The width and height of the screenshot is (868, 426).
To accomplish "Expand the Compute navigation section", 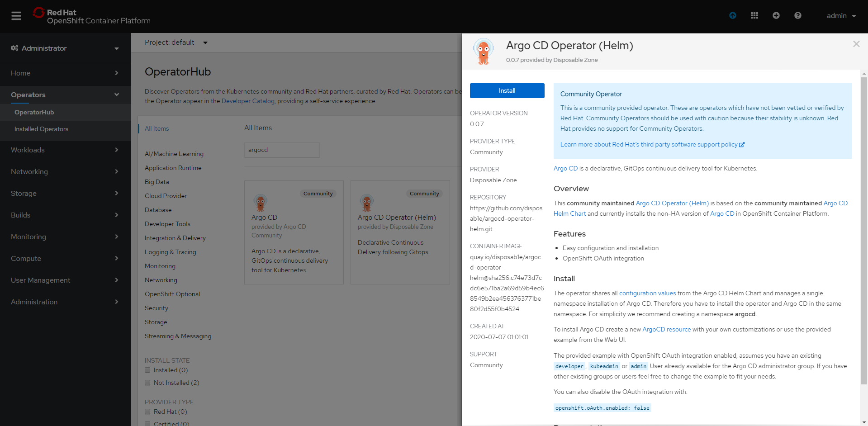I will click(x=66, y=258).
